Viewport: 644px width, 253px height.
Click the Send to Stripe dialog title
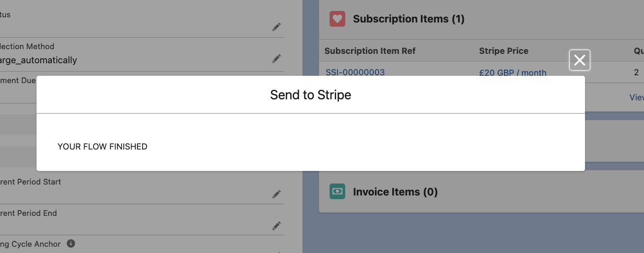[310, 95]
